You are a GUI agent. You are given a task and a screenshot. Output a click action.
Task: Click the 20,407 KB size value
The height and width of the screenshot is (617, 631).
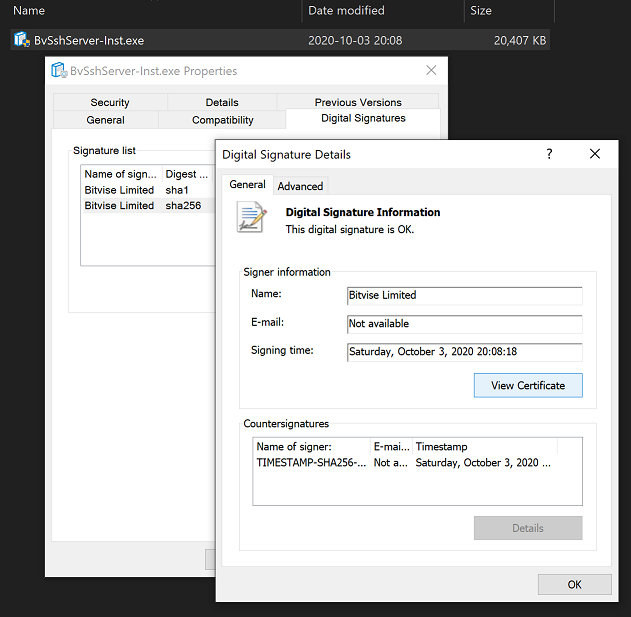pyautogui.click(x=520, y=41)
